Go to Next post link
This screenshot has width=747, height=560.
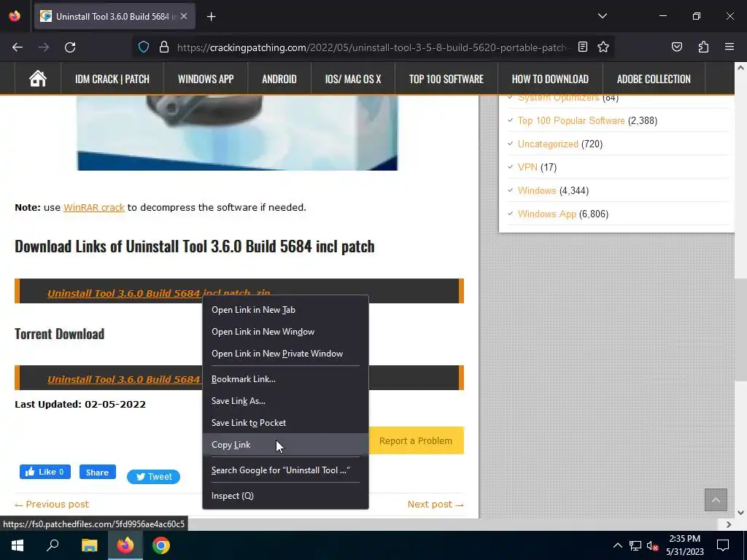point(436,505)
